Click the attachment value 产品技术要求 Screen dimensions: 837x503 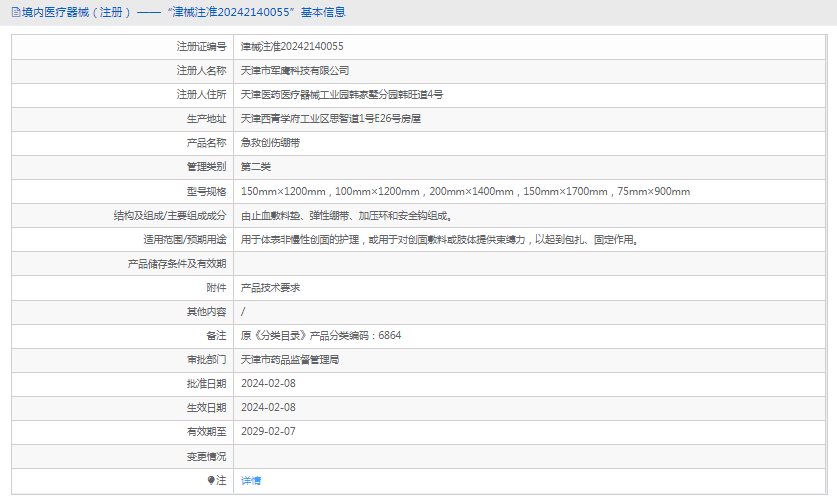coord(270,288)
